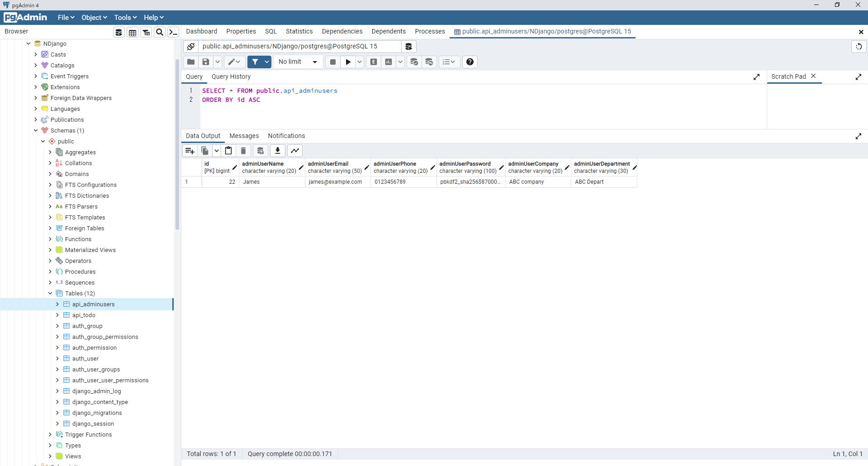Open the filter options dropdown arrow

pos(267,62)
